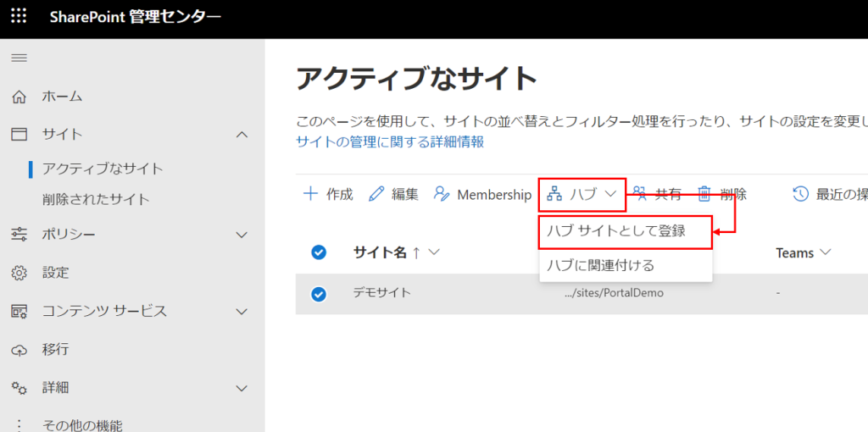The image size is (868, 432).
Task: Choose ハブに関連付ける menu option
Action: (x=601, y=265)
